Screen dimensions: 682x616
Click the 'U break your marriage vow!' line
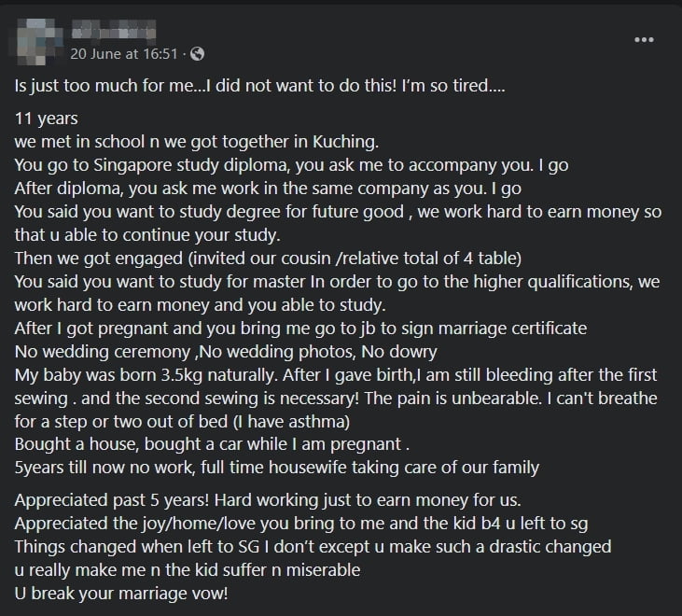pos(121,594)
